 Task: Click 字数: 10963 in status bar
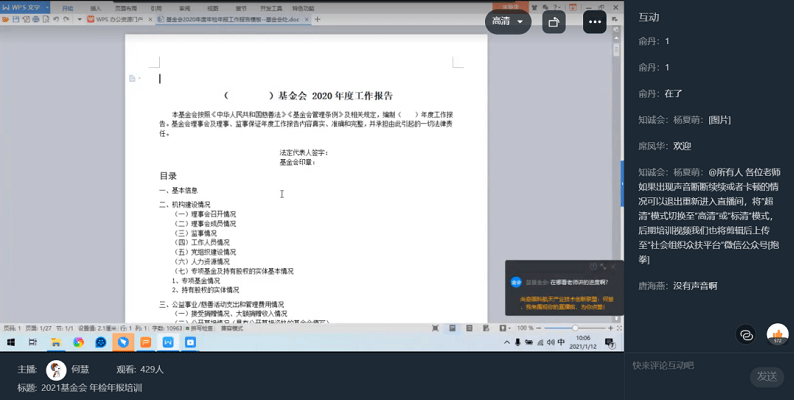(167, 328)
